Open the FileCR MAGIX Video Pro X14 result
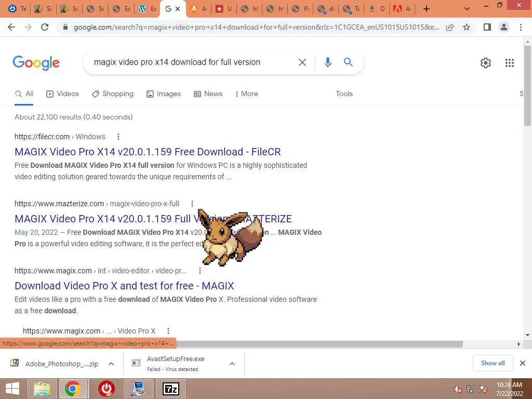 coord(148,152)
